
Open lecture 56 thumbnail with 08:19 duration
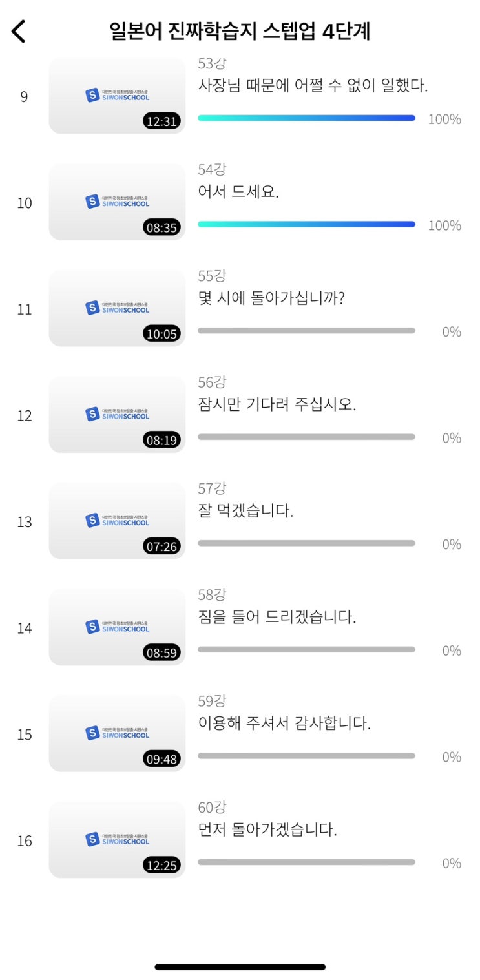(117, 414)
